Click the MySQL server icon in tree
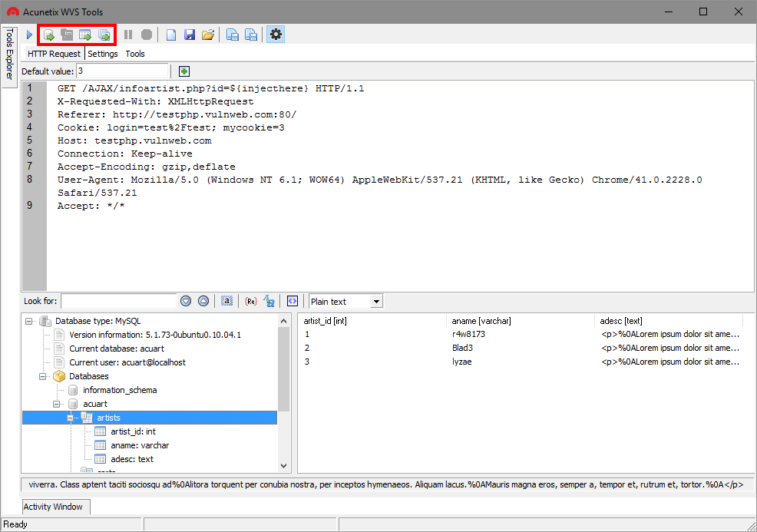Viewport: 757px width, 532px height. 45,321
